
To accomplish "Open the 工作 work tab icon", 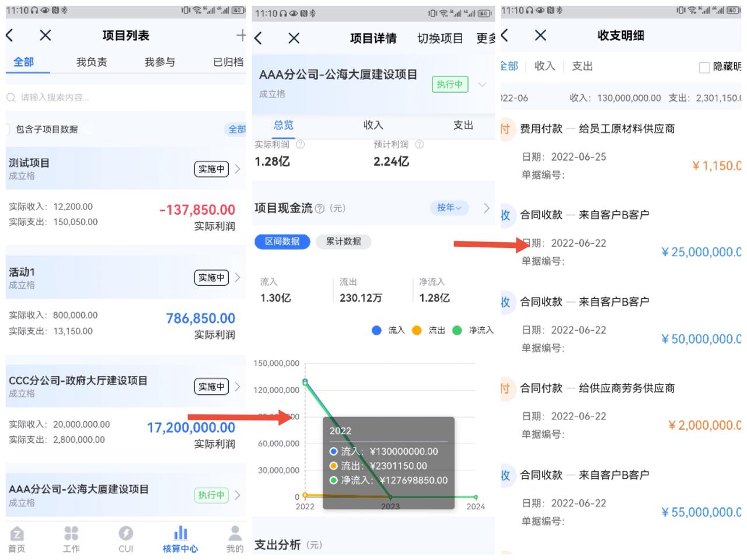I will (x=71, y=533).
